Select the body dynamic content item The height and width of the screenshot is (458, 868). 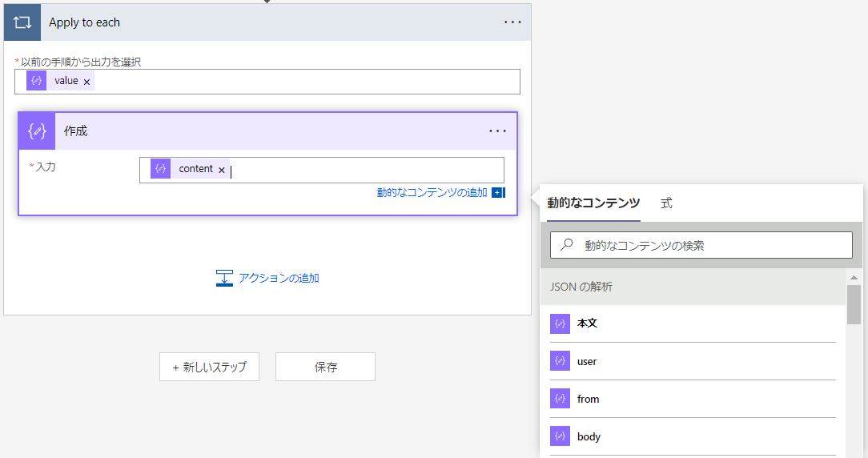[x=693, y=436]
